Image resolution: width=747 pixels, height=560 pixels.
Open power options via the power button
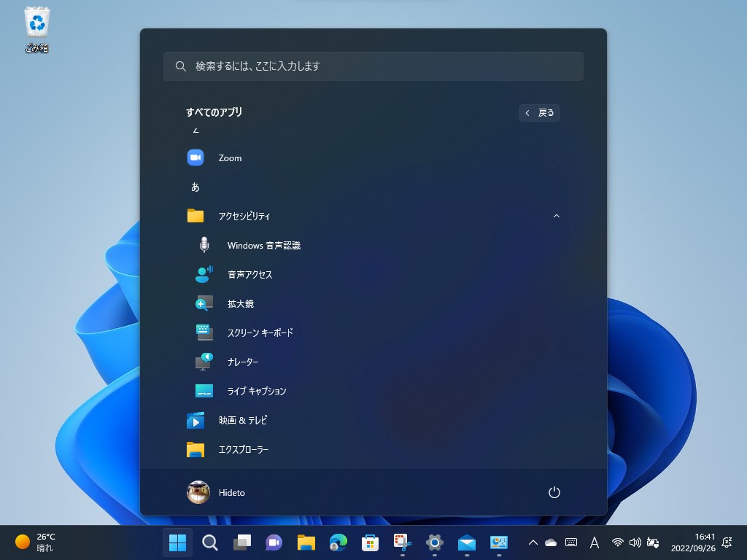554,492
